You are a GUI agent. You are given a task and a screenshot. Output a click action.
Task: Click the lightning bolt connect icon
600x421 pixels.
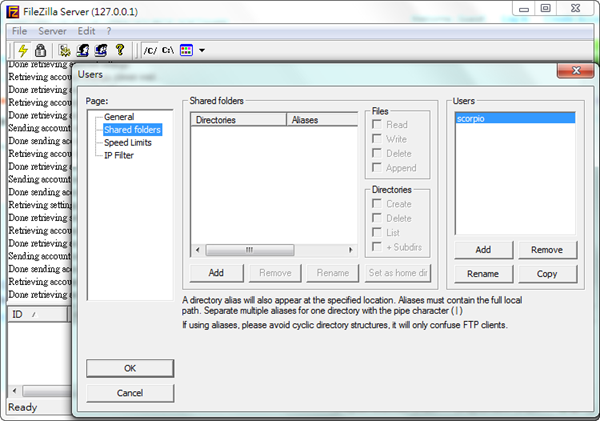(20, 49)
